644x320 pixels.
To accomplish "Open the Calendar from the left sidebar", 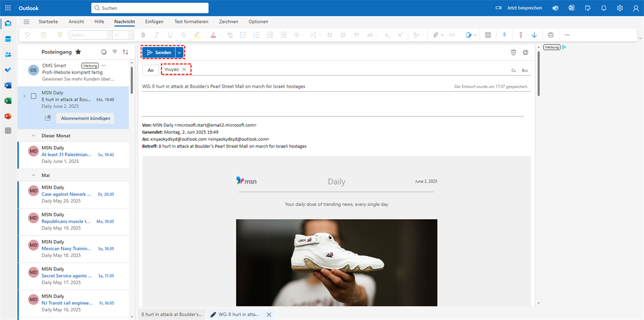I will (8, 39).
